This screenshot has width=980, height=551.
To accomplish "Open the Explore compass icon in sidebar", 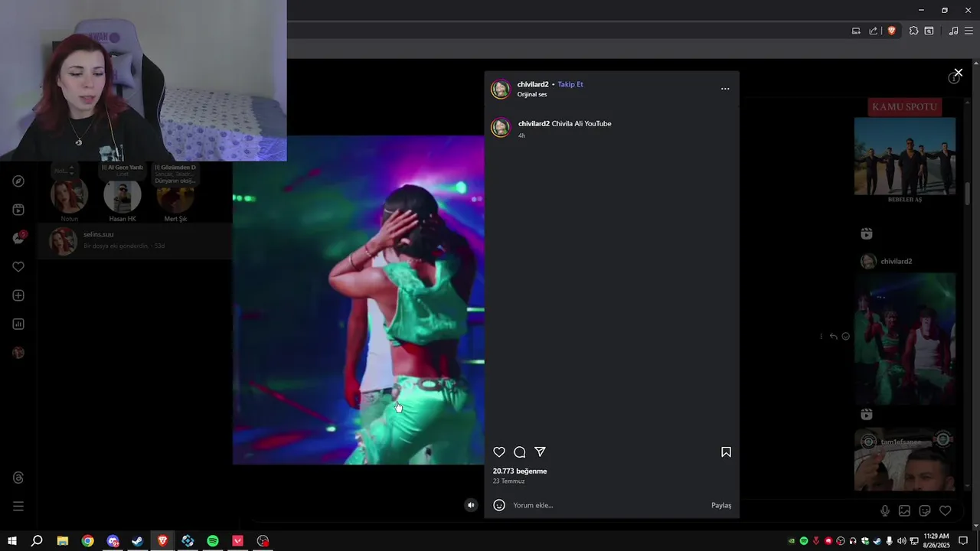I will pos(18,181).
